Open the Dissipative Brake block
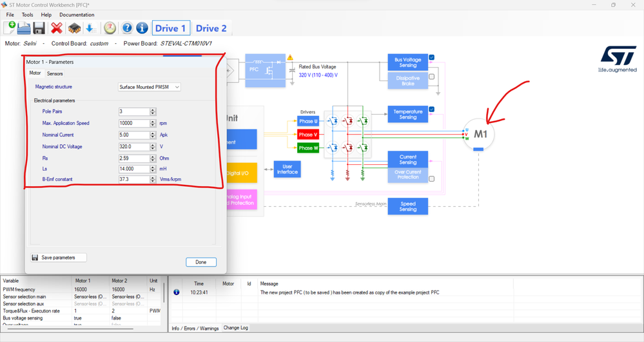 coord(408,81)
